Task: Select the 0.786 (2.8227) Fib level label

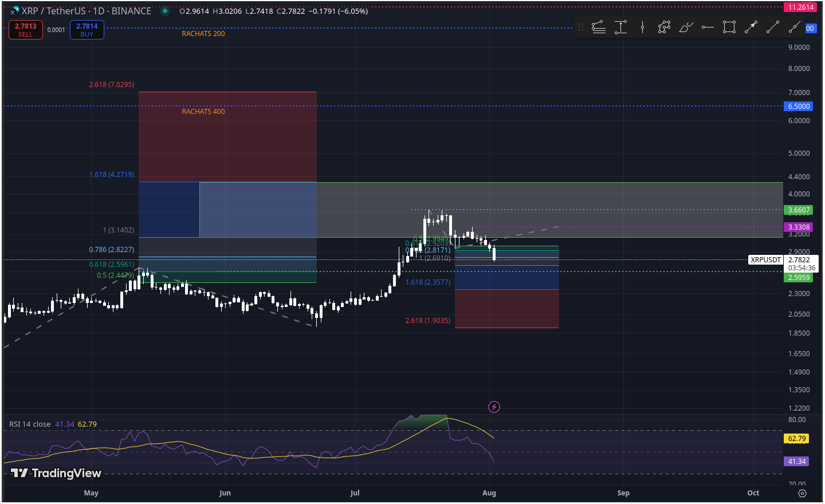Action: click(112, 250)
